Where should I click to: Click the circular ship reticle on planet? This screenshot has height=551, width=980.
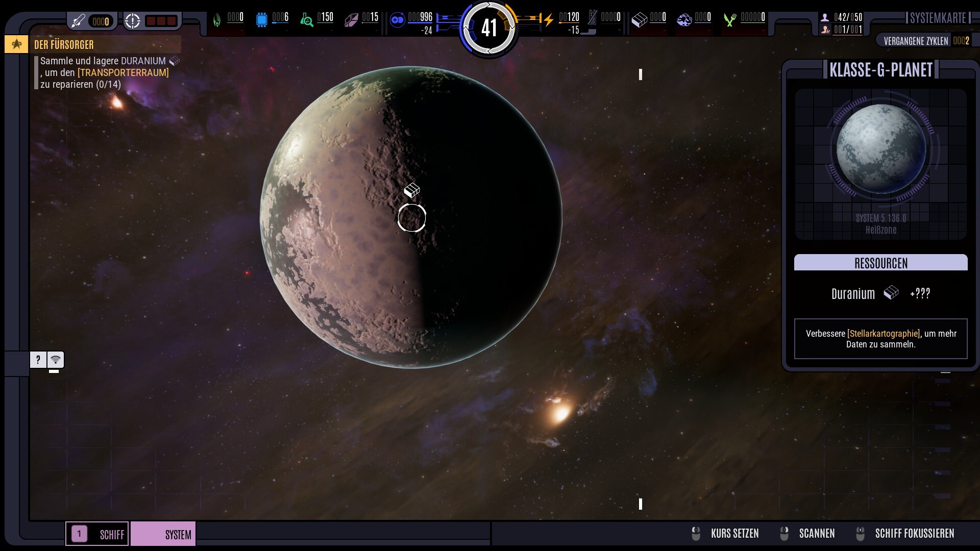click(x=412, y=218)
